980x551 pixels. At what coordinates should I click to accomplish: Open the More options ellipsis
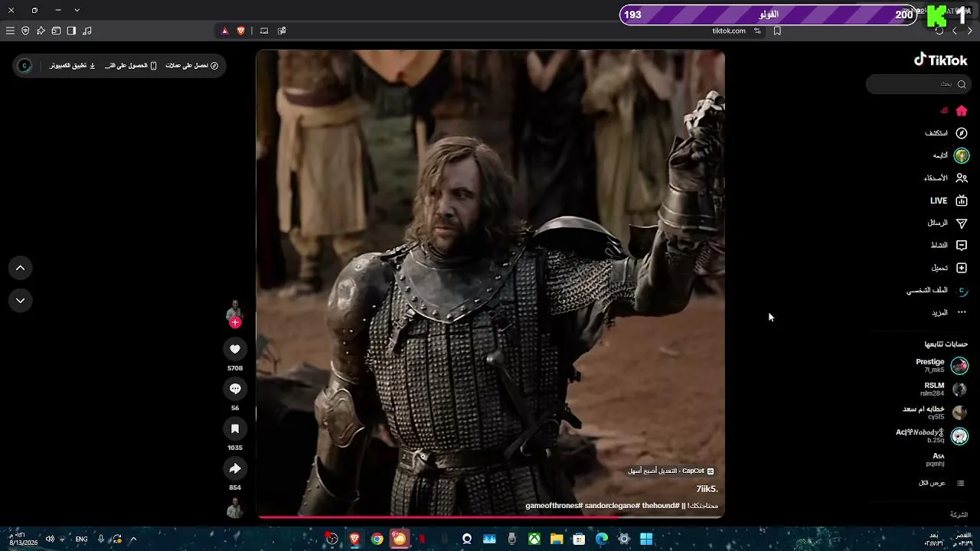click(x=962, y=312)
